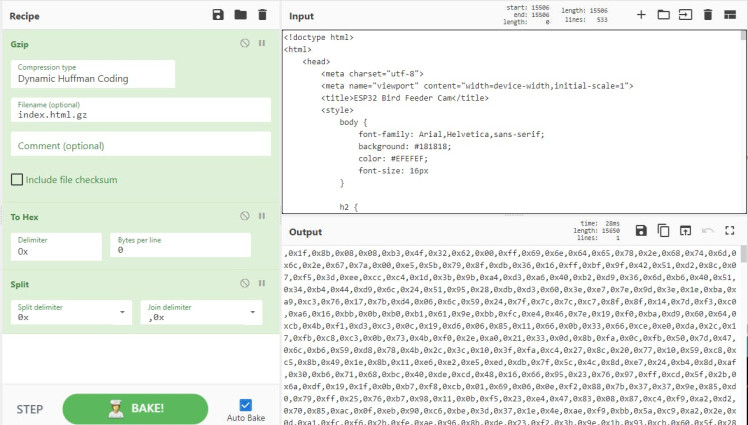Image resolution: width=748 pixels, height=425 pixels.
Task: Clear the recipe trash icon
Action: [262, 15]
